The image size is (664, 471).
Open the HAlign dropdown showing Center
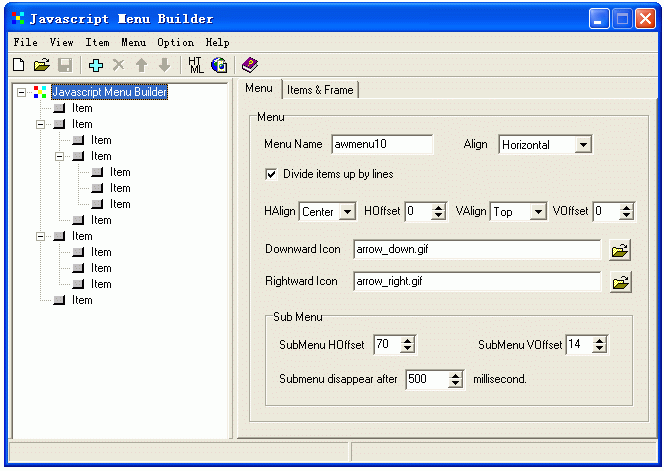347,211
